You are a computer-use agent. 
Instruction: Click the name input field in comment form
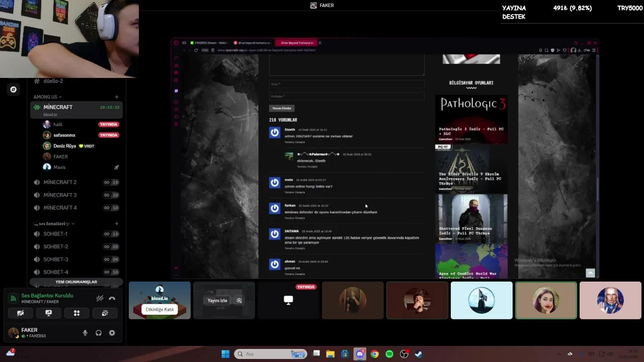click(x=347, y=84)
